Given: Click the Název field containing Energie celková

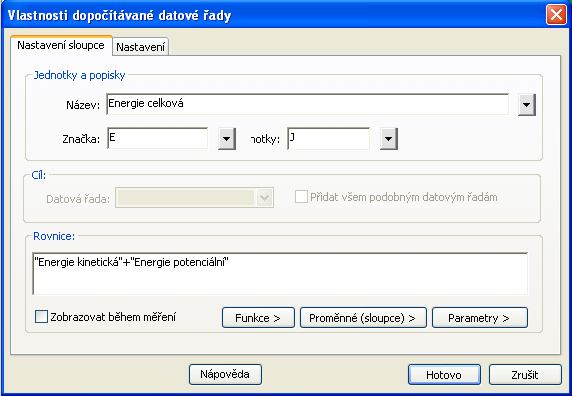Looking at the screenshot, I should click(x=308, y=104).
